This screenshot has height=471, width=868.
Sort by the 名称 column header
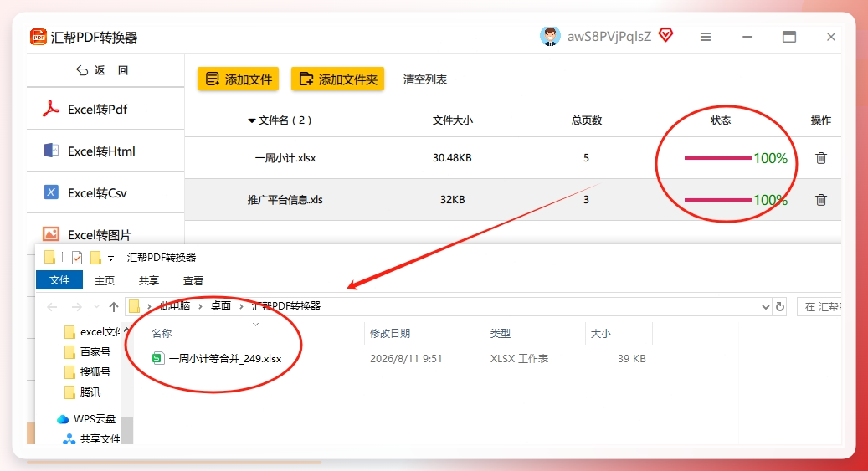162,333
